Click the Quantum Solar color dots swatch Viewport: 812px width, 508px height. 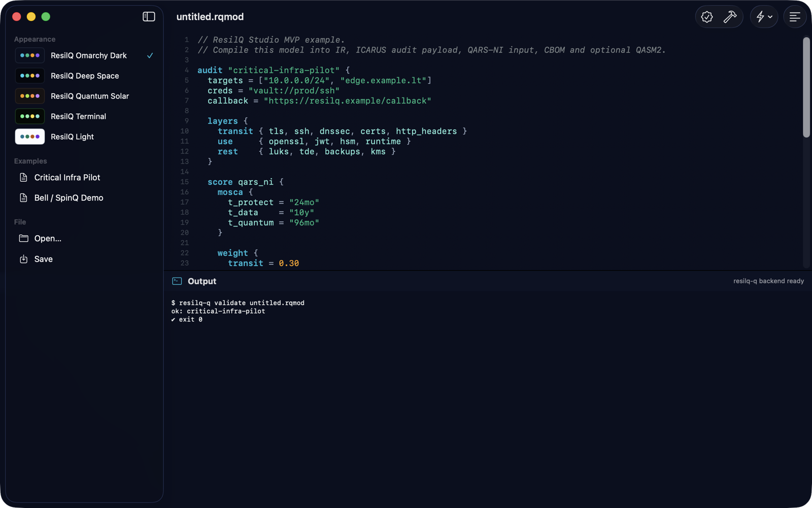30,96
